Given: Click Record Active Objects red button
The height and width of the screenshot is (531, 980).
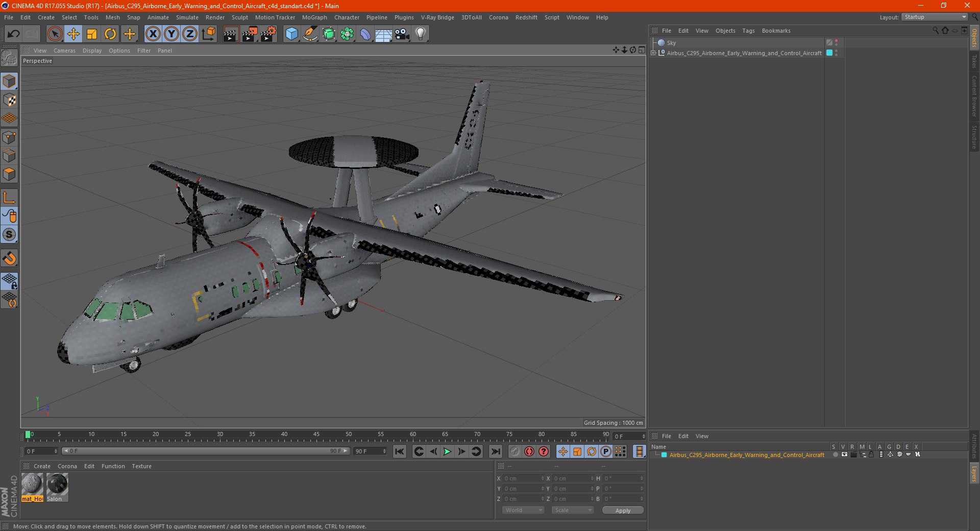Looking at the screenshot, I should click(x=514, y=451).
